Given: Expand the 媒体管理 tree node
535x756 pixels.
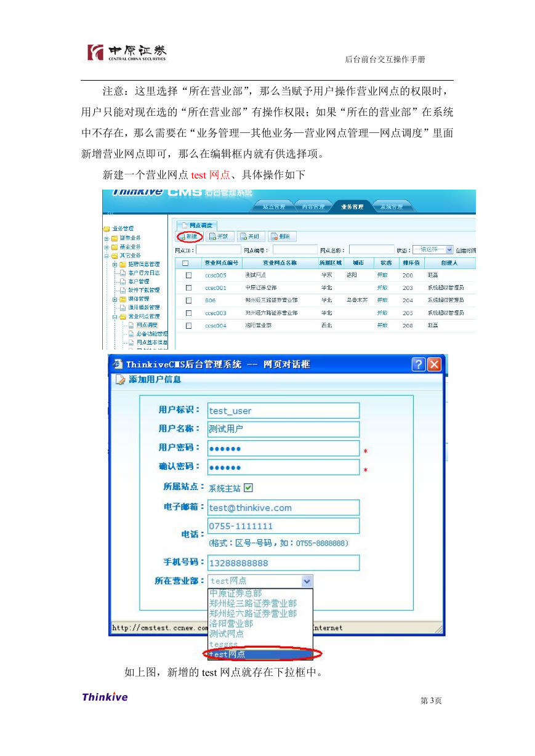Looking at the screenshot, I should point(115,299).
